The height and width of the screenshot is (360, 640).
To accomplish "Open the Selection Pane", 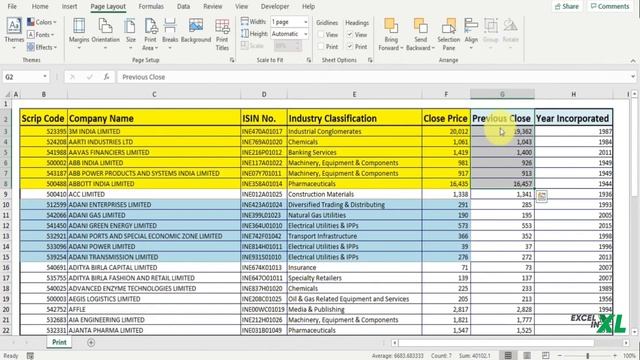I will (x=449, y=34).
